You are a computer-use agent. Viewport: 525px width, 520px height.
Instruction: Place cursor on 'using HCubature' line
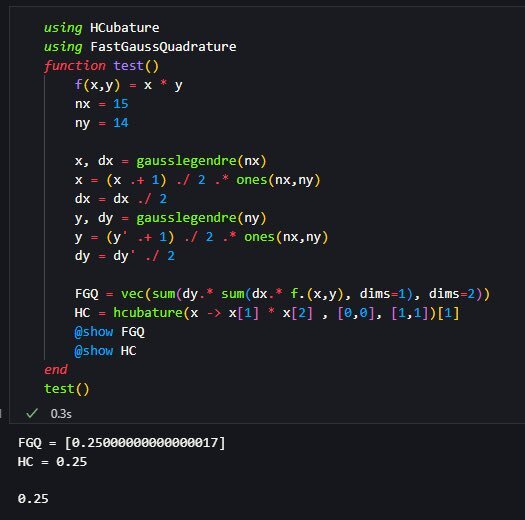(101, 27)
